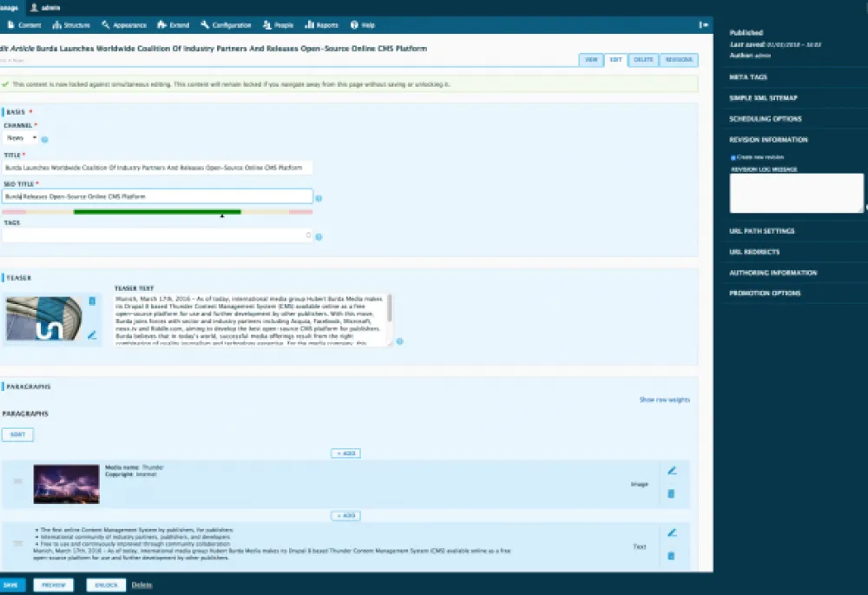The width and height of the screenshot is (868, 595).
Task: Click the teaser image thumbnail
Action: pos(43,319)
